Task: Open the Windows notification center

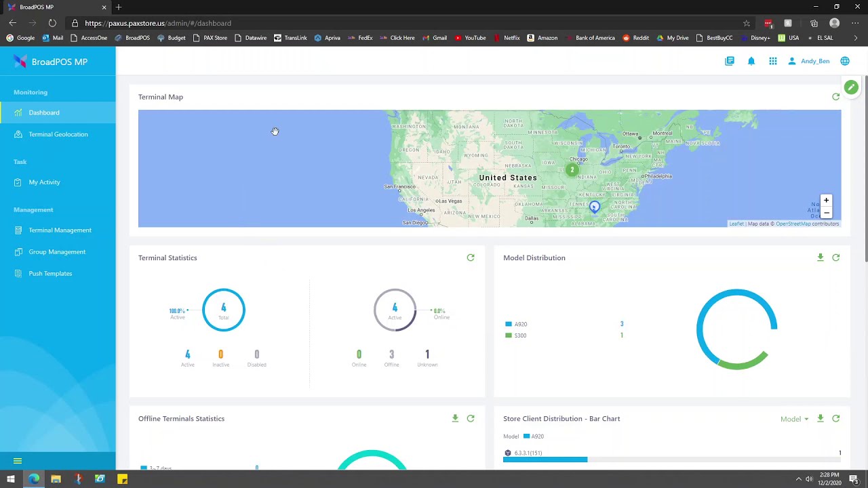Action: [853, 479]
